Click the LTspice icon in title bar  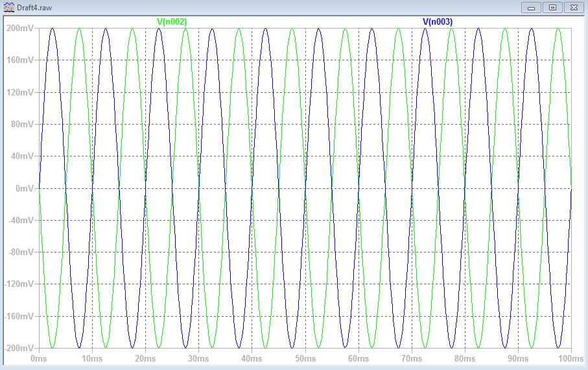coord(8,7)
